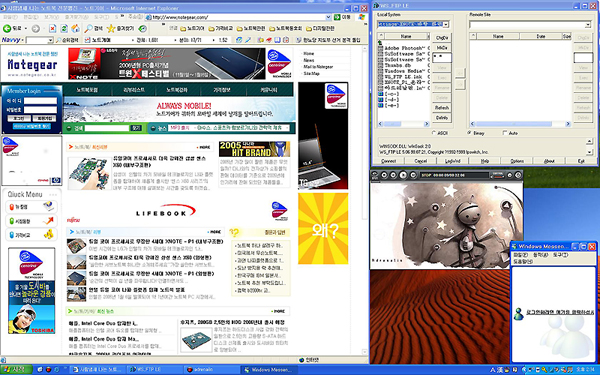Image resolution: width=600 pixels, height=375 pixels.
Task: Click the Home link on Notegear top right
Action: (x=309, y=54)
